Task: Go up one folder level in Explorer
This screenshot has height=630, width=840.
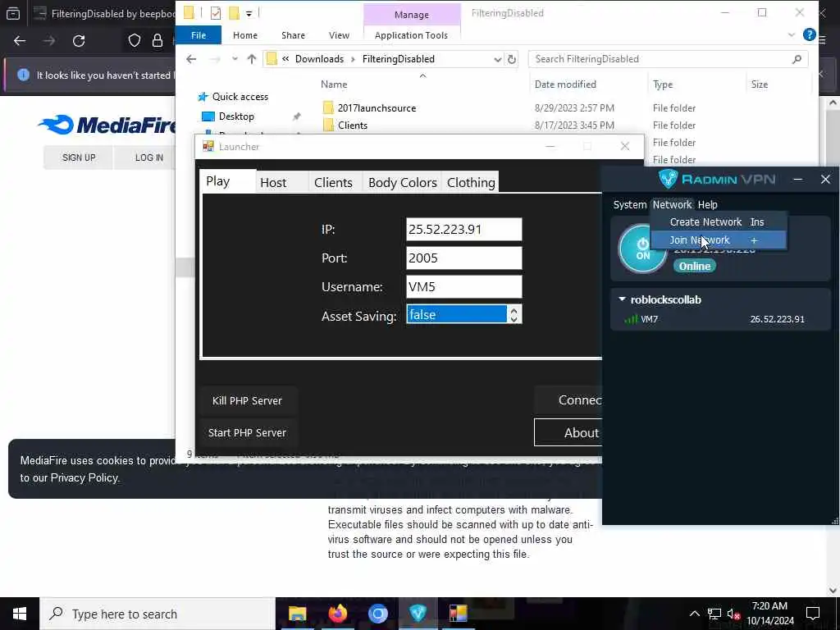Action: click(251, 59)
